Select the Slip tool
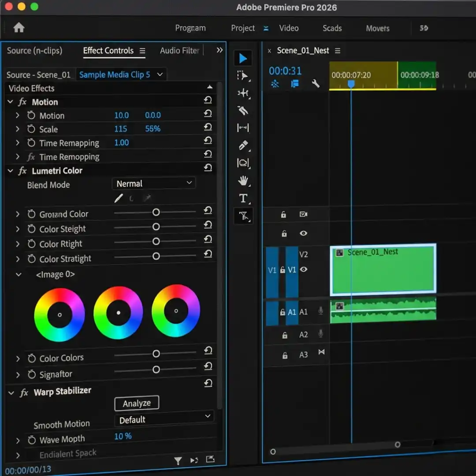This screenshot has height=476, width=476. [243, 128]
